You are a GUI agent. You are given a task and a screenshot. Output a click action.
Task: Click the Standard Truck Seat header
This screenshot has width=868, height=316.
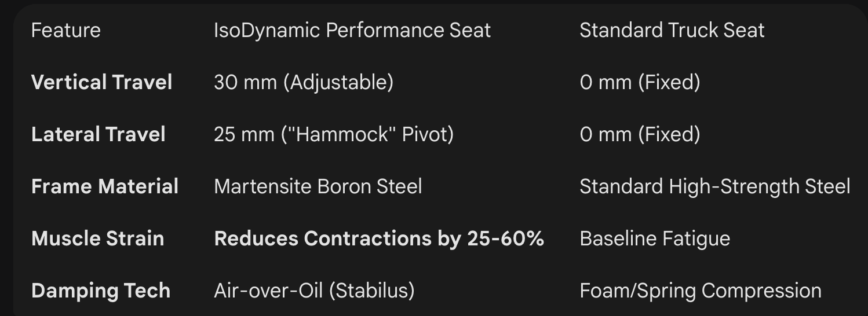[672, 30]
